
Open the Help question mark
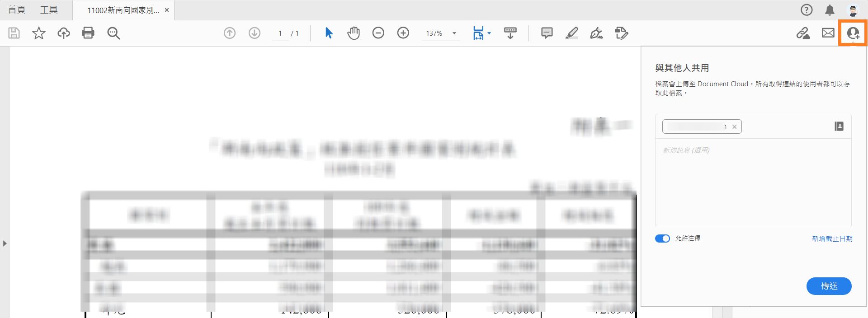tap(807, 10)
